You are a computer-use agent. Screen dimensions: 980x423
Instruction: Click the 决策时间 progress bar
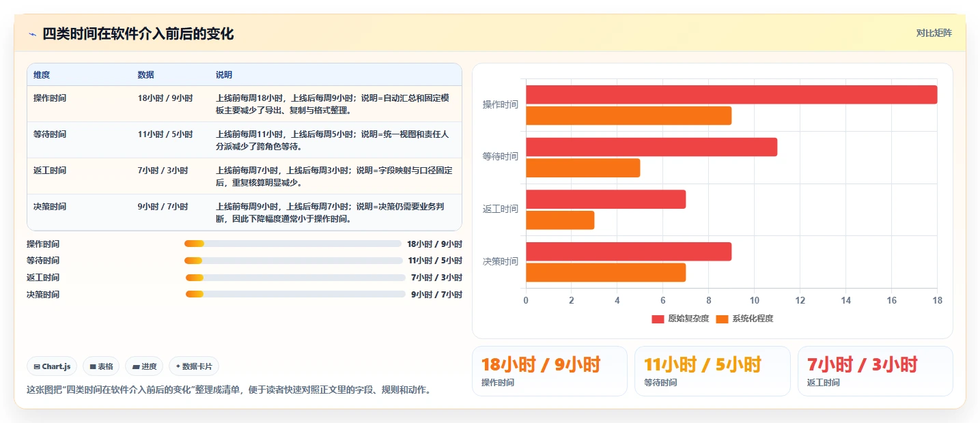click(296, 294)
